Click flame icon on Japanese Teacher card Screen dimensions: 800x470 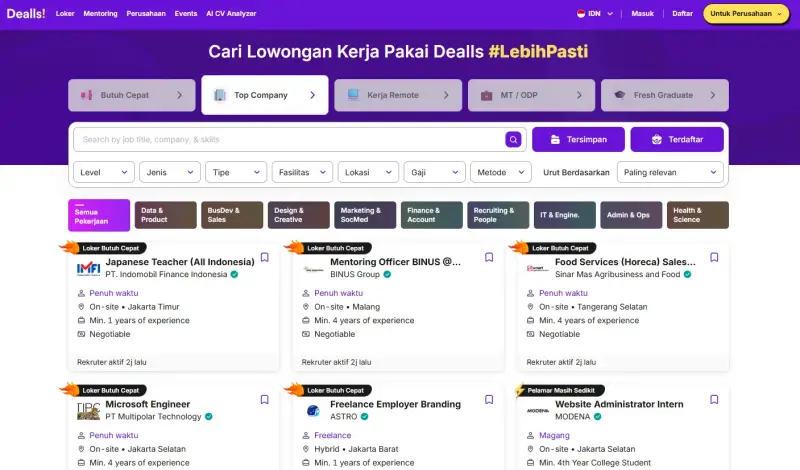tap(69, 248)
